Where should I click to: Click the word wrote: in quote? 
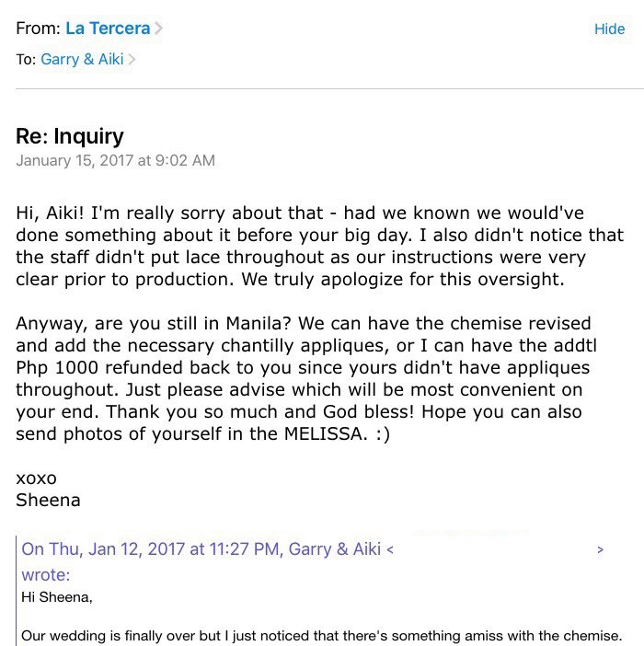pyautogui.click(x=45, y=574)
